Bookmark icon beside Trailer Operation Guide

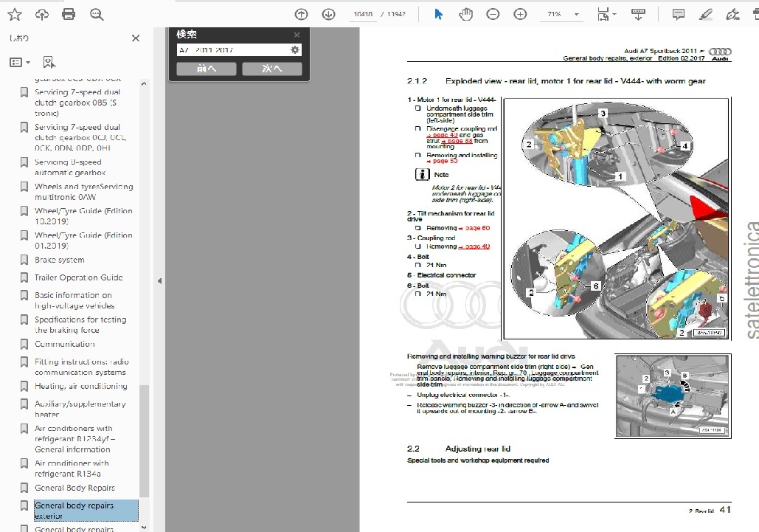click(24, 277)
